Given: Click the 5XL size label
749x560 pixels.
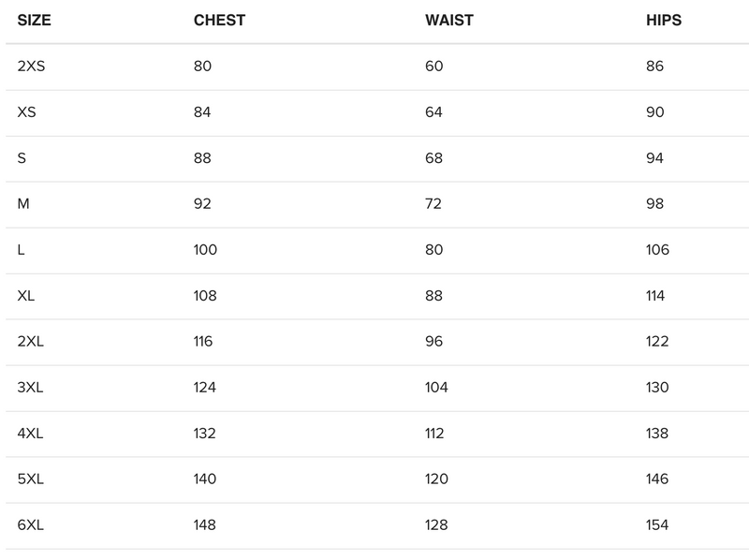Looking at the screenshot, I should (x=31, y=479).
